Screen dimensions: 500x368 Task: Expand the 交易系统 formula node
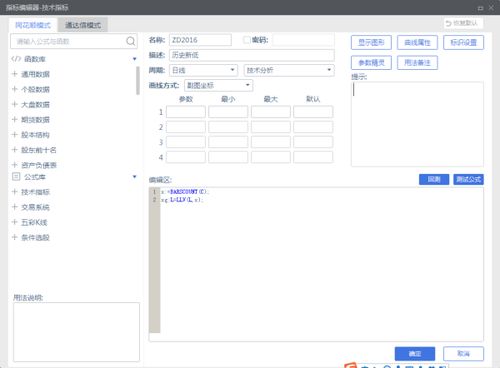coord(14,207)
